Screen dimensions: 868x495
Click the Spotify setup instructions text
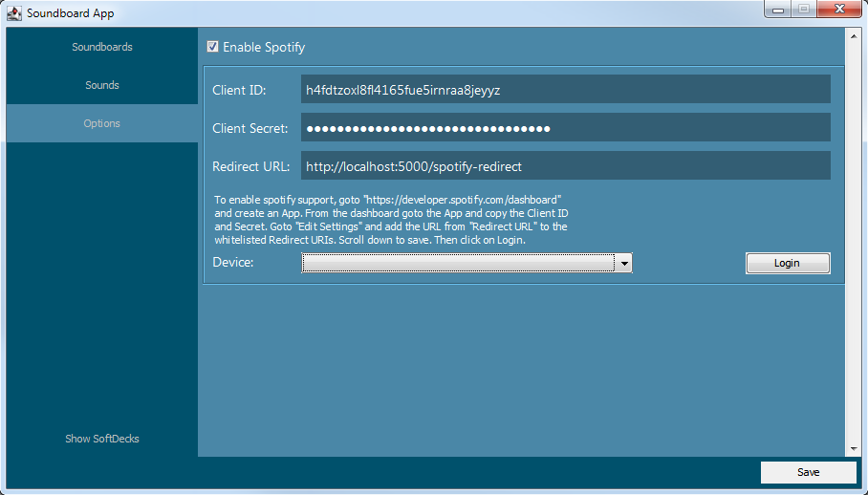[x=391, y=220]
